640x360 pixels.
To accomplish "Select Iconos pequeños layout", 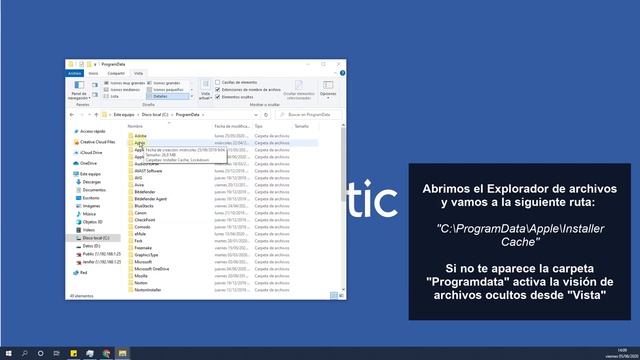I will [x=165, y=89].
